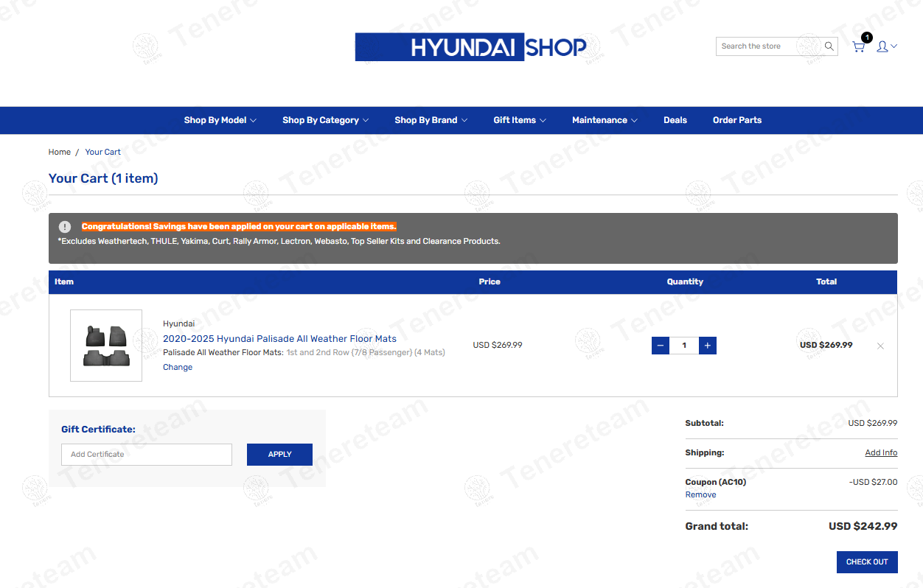Image resolution: width=923 pixels, height=588 pixels.
Task: Click the alert exclamation icon
Action: coord(65,227)
